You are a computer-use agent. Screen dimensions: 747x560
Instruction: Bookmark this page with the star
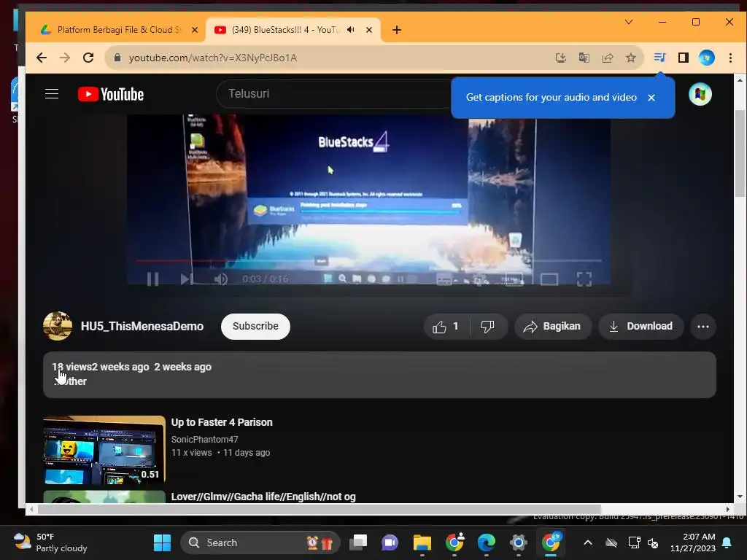pyautogui.click(x=631, y=58)
